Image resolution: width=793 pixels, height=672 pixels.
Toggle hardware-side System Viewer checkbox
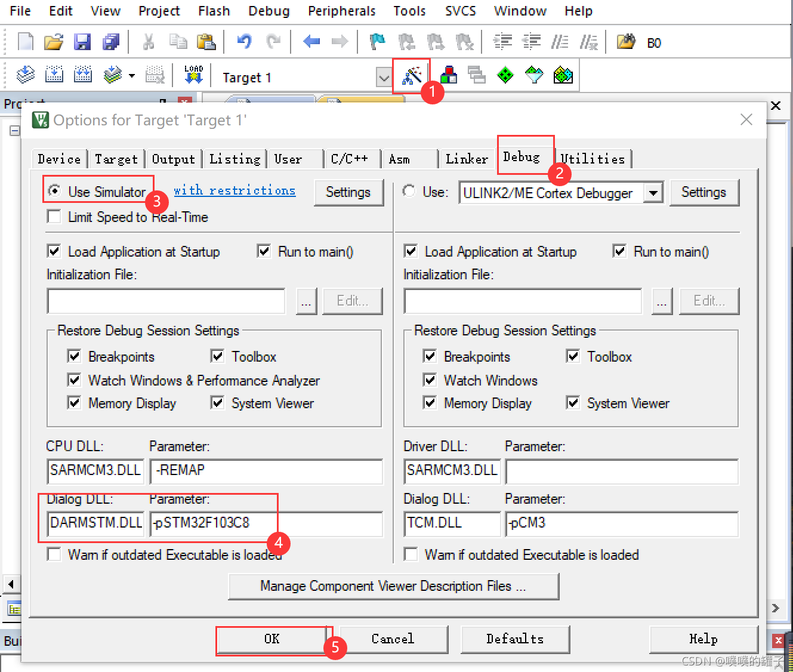coord(573,402)
